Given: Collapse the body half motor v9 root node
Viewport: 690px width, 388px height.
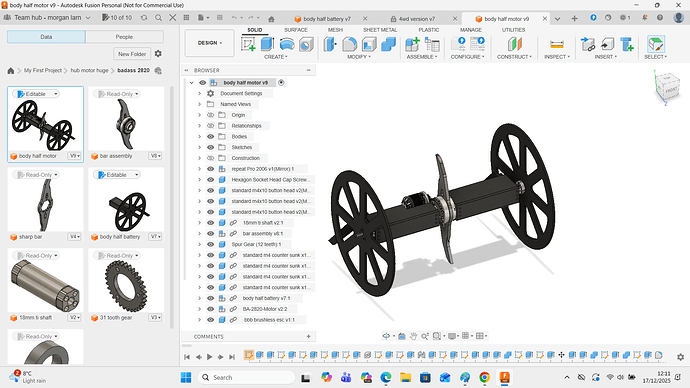Looking at the screenshot, I should tap(191, 82).
